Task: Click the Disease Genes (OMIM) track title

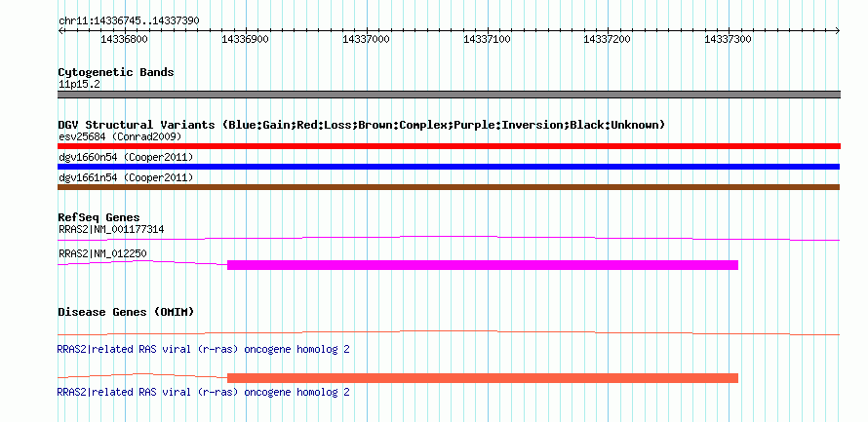Action: (x=126, y=312)
